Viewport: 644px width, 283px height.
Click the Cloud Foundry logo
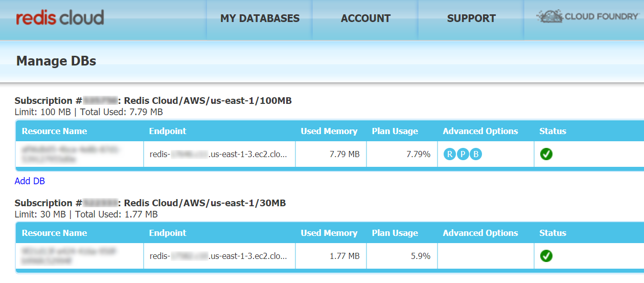coord(587,16)
